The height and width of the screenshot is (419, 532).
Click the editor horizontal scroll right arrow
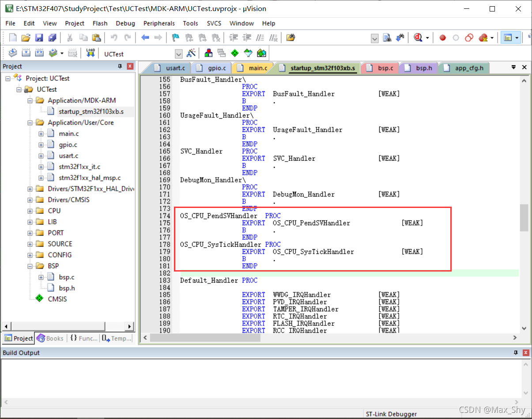(515, 337)
